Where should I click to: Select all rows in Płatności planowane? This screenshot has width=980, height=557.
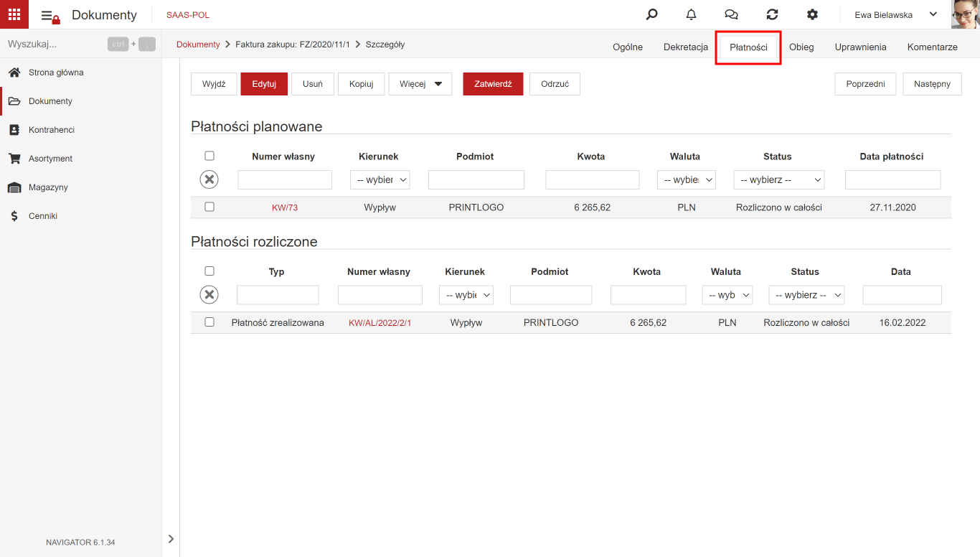click(x=209, y=156)
